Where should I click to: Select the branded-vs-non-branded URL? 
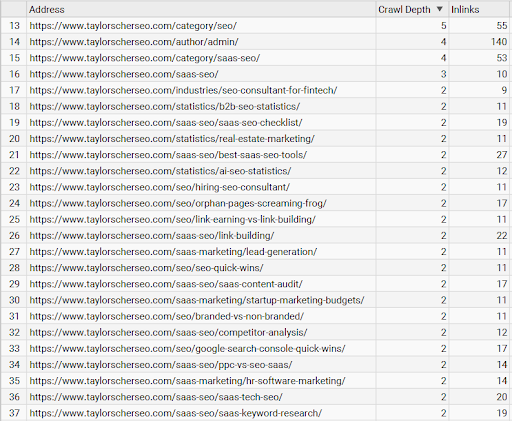point(166,316)
